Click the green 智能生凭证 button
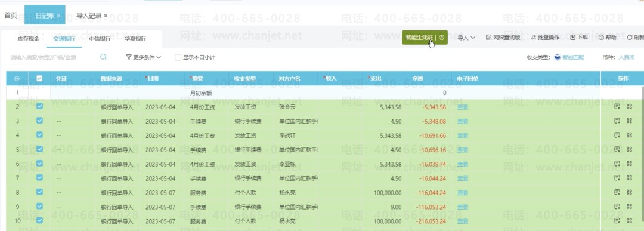644x231 pixels. pyautogui.click(x=419, y=38)
